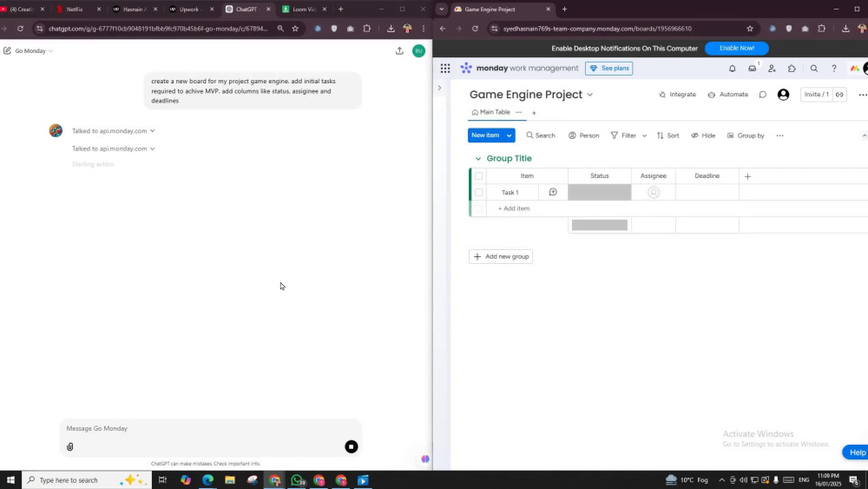Stop the ChatGPT response generation
Screen dimensions: 868x489
click(351, 447)
